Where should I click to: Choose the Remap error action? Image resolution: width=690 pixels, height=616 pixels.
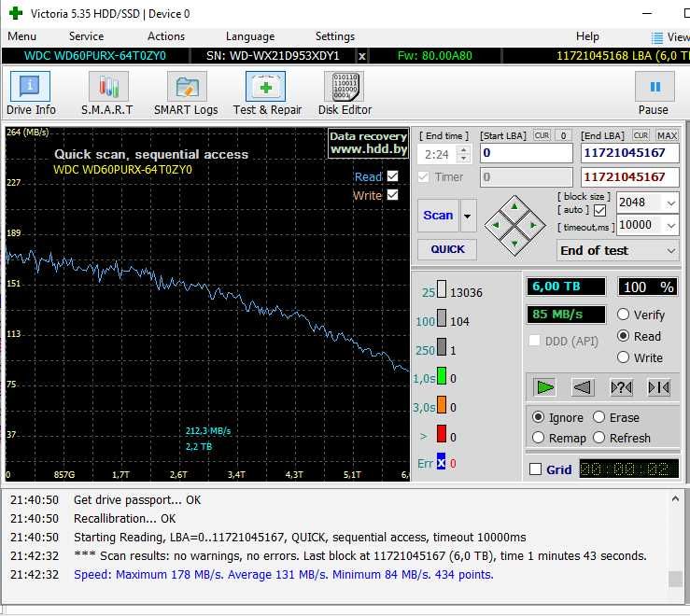tap(539, 438)
